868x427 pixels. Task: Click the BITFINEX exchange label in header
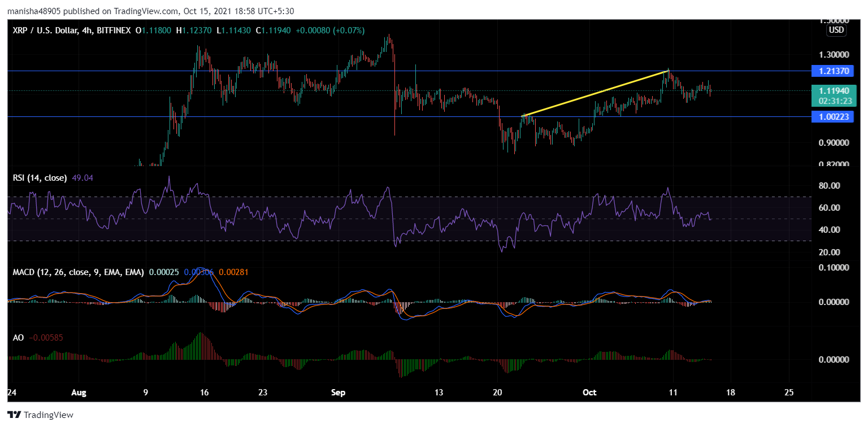point(114,30)
